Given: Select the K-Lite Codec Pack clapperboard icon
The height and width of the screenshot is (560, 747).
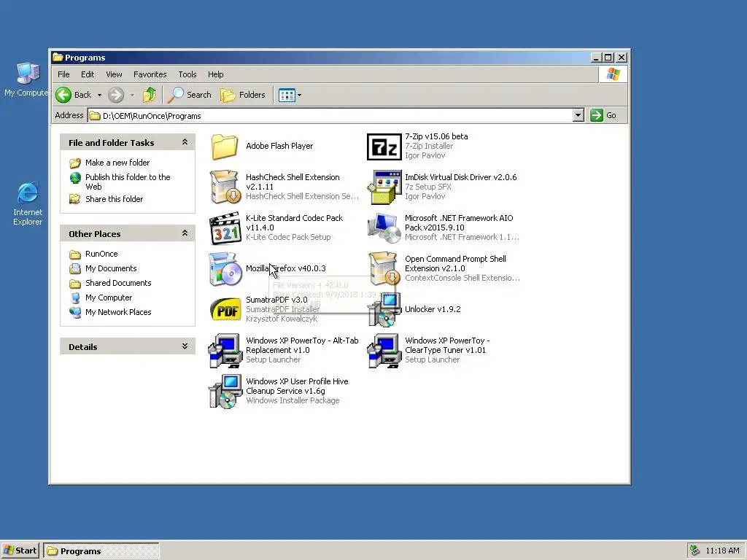Looking at the screenshot, I should click(x=225, y=228).
